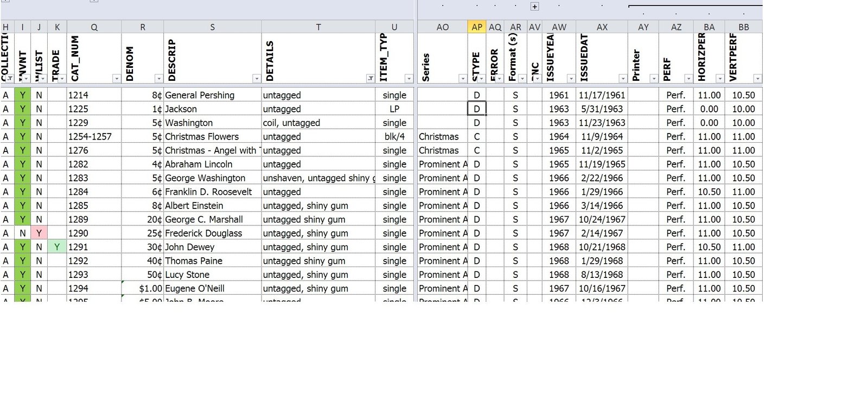Click the pink Y cell for 1290
The width and height of the screenshot is (868, 393).
pyautogui.click(x=39, y=233)
